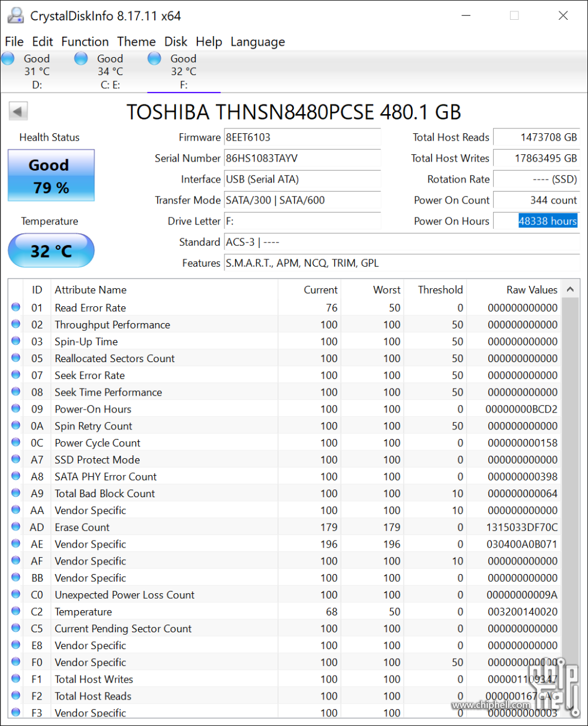Click the Threshold column header
This screenshot has width=588, height=726.
click(x=436, y=289)
